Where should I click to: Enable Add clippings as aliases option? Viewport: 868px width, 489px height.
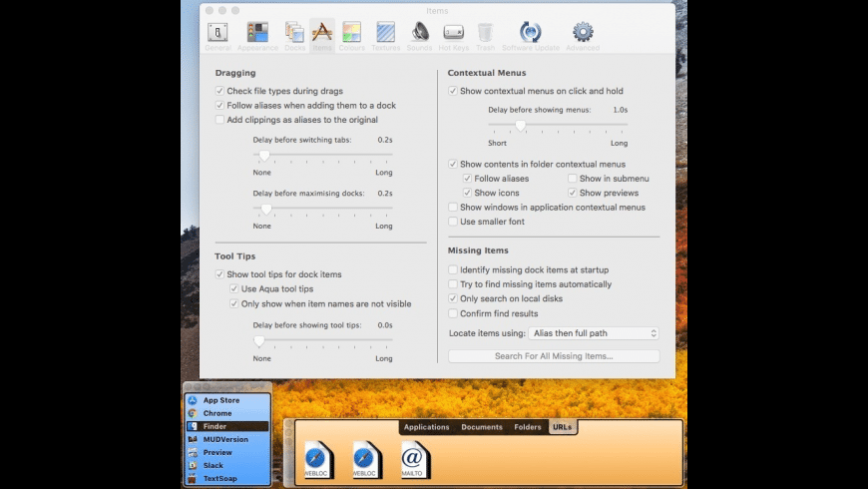pos(219,120)
